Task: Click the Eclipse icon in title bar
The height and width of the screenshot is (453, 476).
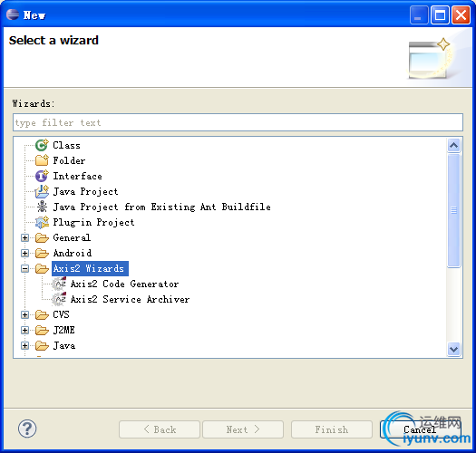Action: click(x=13, y=14)
